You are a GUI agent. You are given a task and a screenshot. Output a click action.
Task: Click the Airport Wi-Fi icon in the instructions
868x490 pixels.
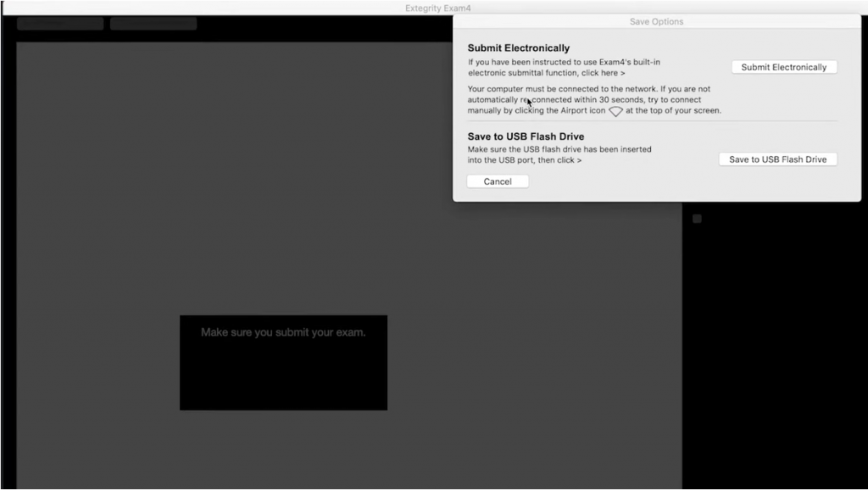tap(615, 111)
